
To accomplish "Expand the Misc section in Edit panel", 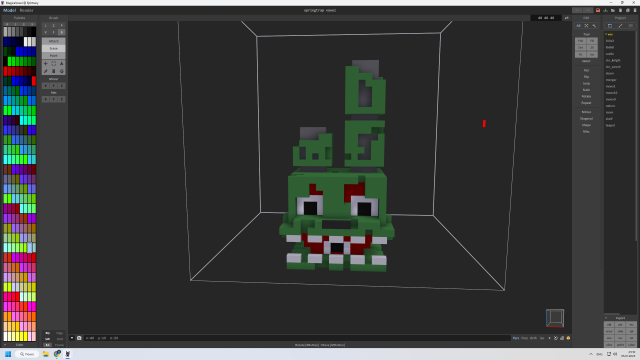I will tap(586, 131).
